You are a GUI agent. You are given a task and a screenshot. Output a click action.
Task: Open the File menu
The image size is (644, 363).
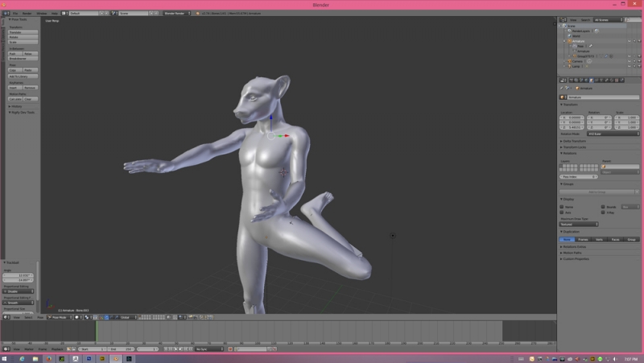[15, 13]
